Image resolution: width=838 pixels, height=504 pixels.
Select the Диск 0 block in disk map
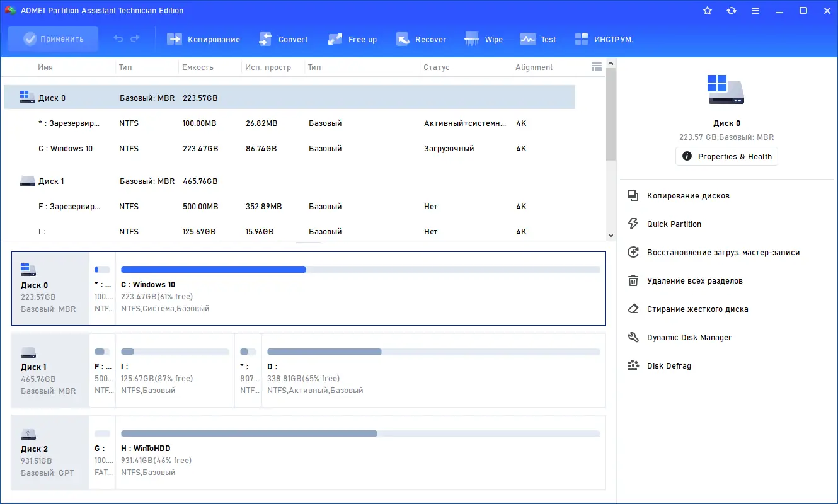(x=50, y=289)
